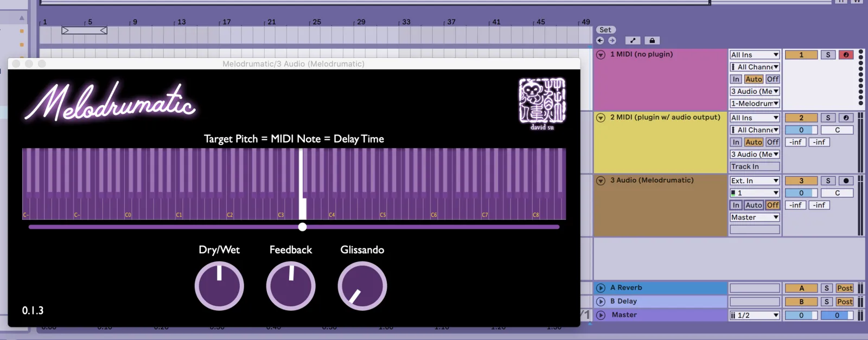
Task: Set track 3 monitor to Auto
Action: tap(754, 205)
